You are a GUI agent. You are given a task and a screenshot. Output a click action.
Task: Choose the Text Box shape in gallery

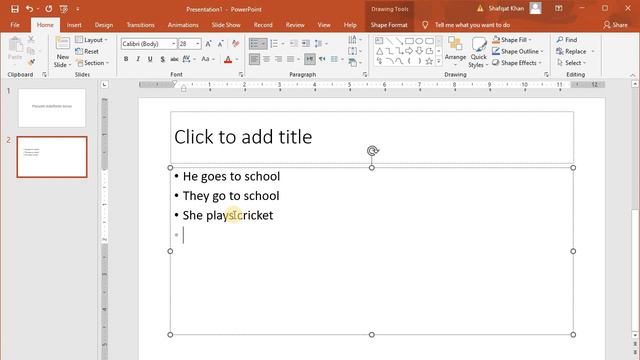(x=379, y=41)
